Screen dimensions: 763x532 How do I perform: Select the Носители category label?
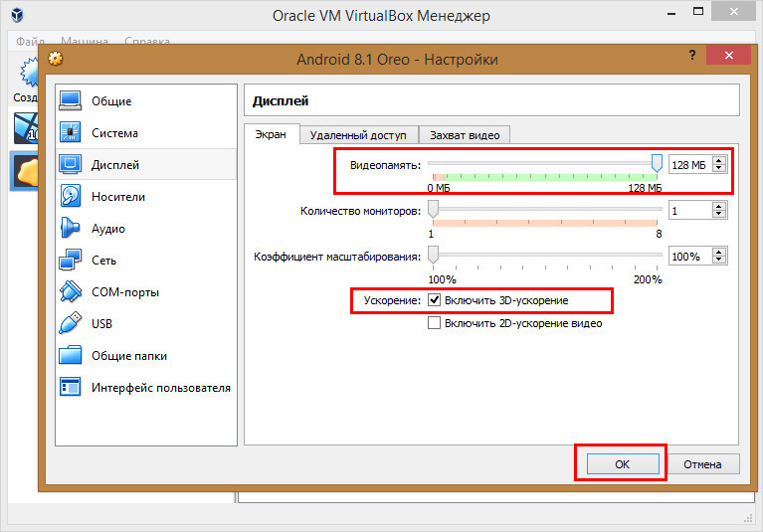118,197
